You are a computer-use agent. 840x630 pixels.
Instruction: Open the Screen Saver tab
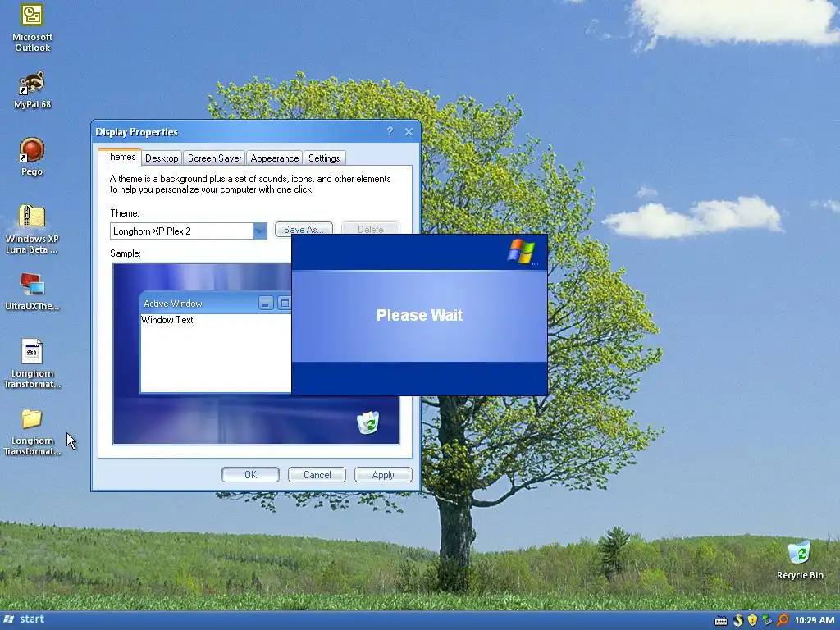click(214, 158)
